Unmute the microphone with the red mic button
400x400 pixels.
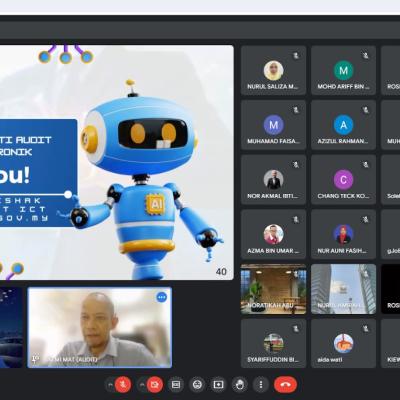(x=123, y=385)
